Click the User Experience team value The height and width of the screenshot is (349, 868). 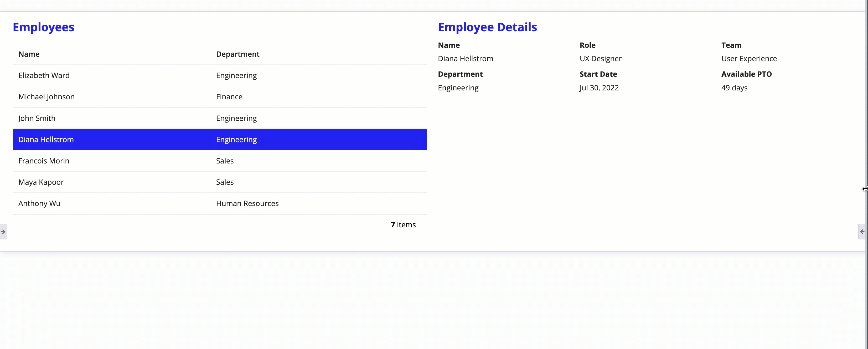(749, 59)
